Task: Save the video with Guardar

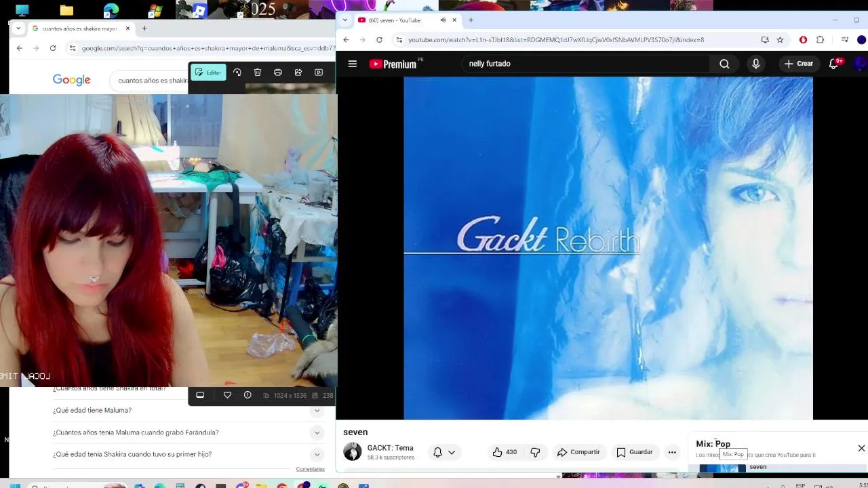Action: coord(635,452)
